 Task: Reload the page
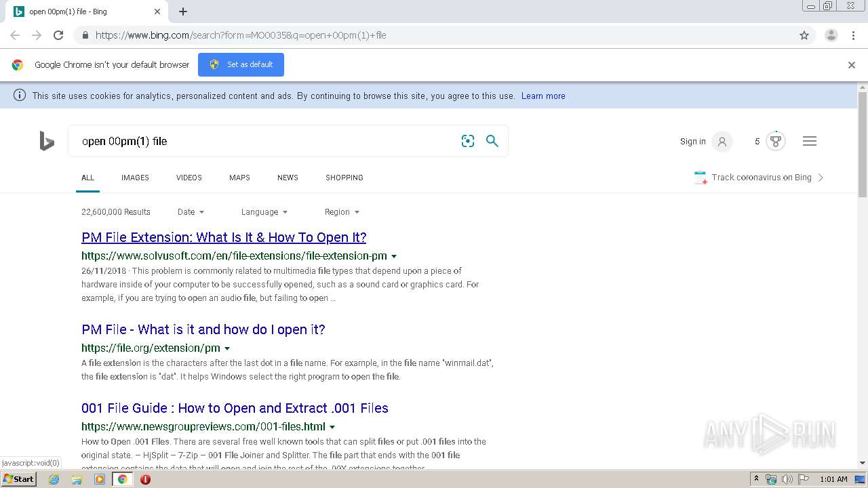tap(58, 35)
